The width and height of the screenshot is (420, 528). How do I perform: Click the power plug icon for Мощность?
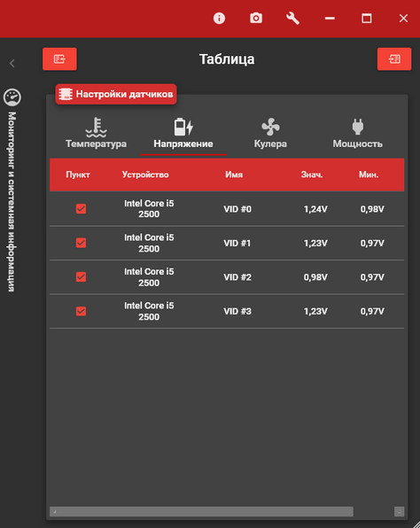coord(358,127)
